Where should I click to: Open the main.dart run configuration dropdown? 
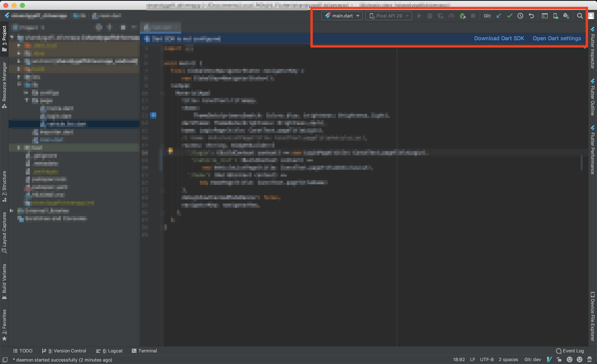(342, 16)
